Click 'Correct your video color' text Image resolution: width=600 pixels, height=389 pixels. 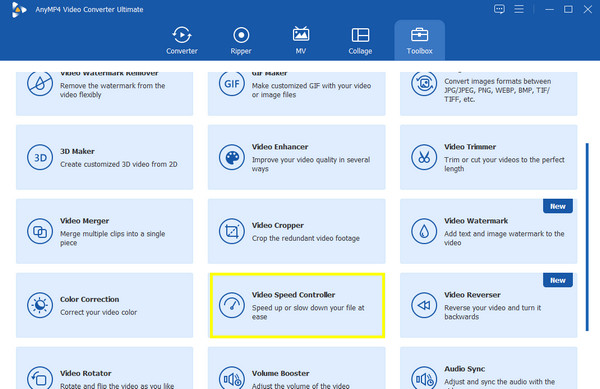pyautogui.click(x=98, y=313)
